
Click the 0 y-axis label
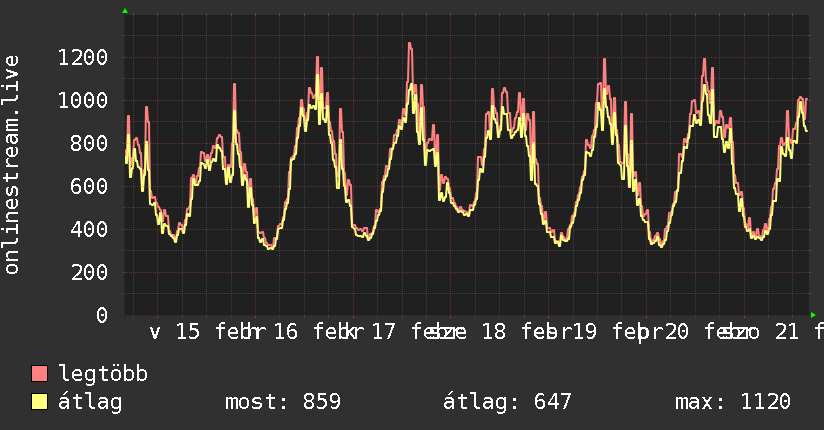[102, 315]
